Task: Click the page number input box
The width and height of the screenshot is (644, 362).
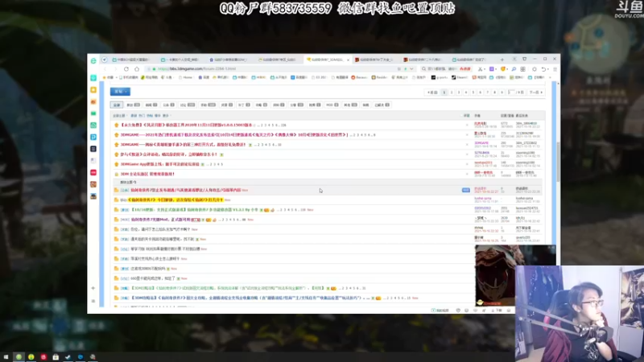Action: pos(511,93)
